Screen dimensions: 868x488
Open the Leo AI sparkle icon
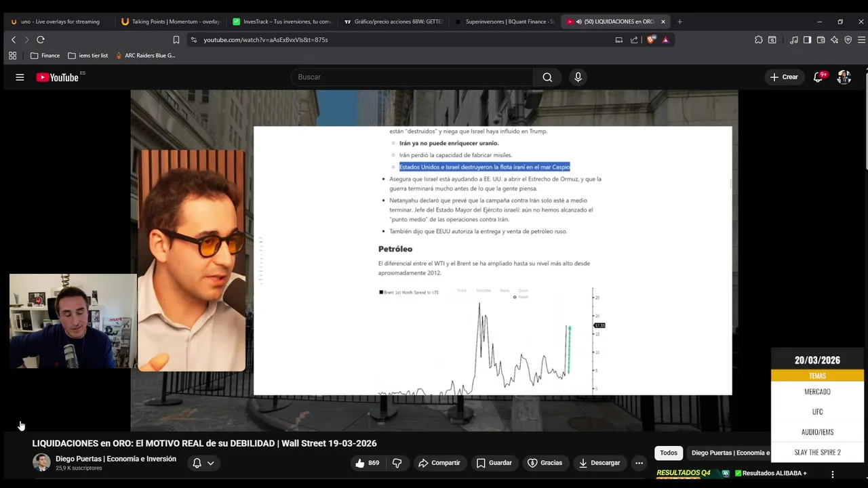coord(834,40)
